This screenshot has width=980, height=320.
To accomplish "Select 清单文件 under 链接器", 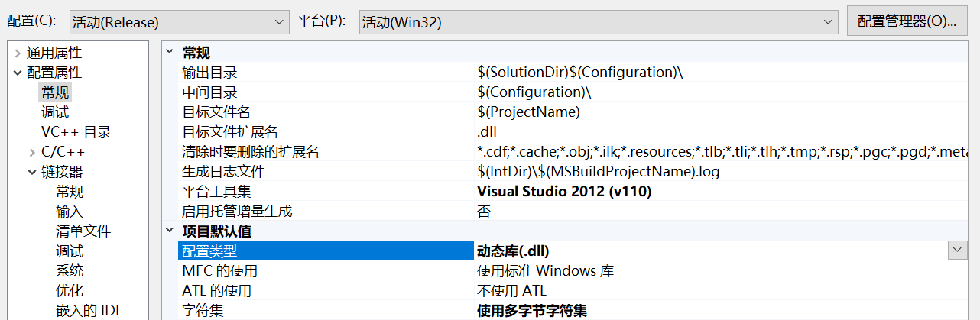I will click(x=83, y=231).
